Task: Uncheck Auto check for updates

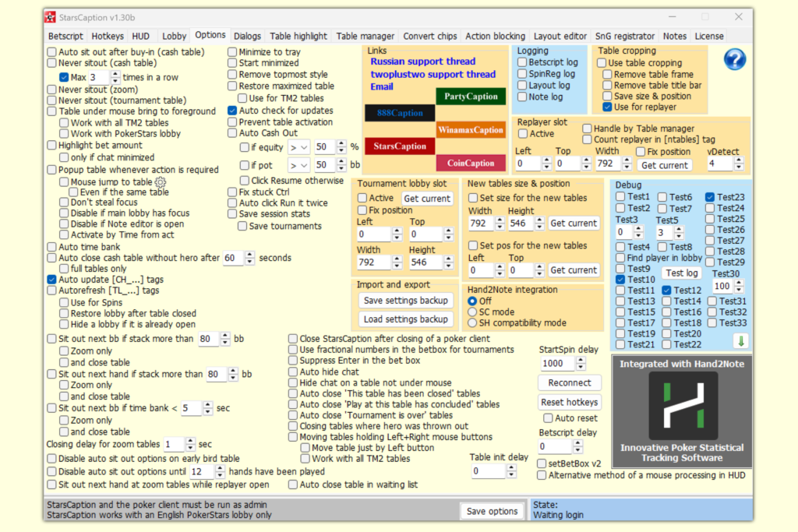Action: pyautogui.click(x=232, y=111)
